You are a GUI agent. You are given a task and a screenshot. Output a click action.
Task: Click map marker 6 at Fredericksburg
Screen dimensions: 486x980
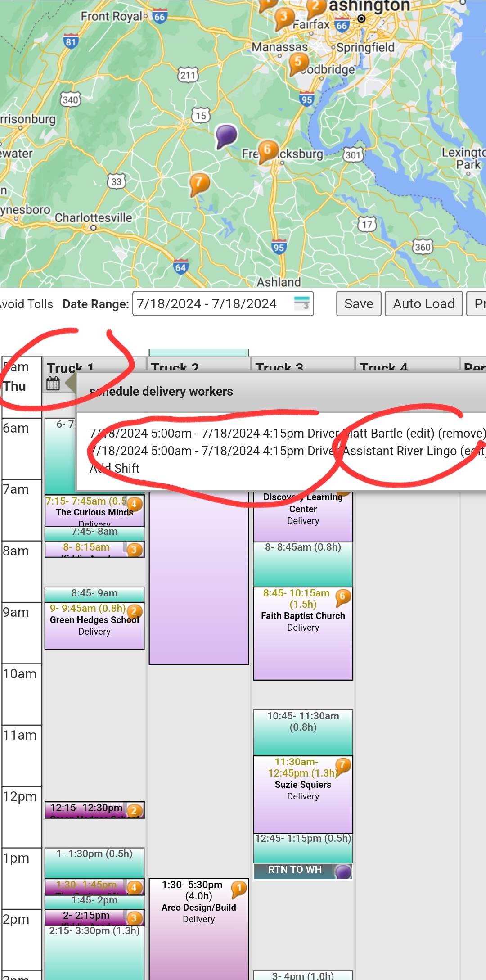[x=267, y=150]
